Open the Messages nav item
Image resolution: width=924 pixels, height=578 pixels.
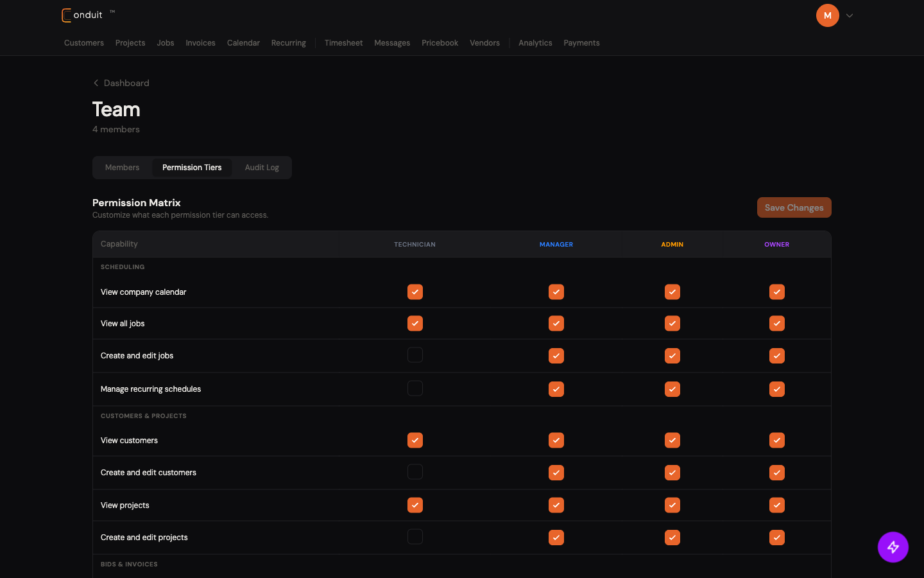click(x=392, y=43)
